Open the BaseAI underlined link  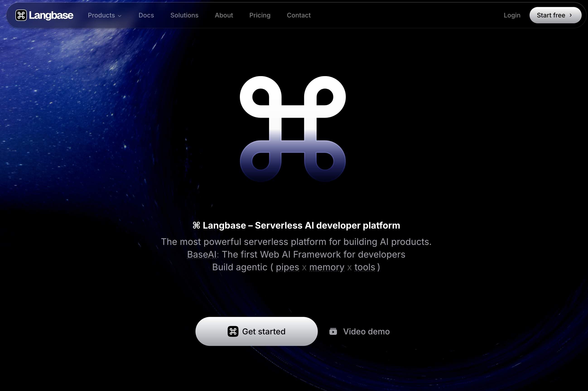click(202, 254)
